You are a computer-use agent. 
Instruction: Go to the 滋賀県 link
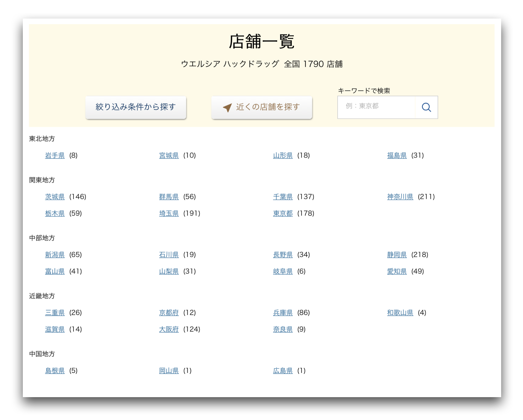coord(55,329)
